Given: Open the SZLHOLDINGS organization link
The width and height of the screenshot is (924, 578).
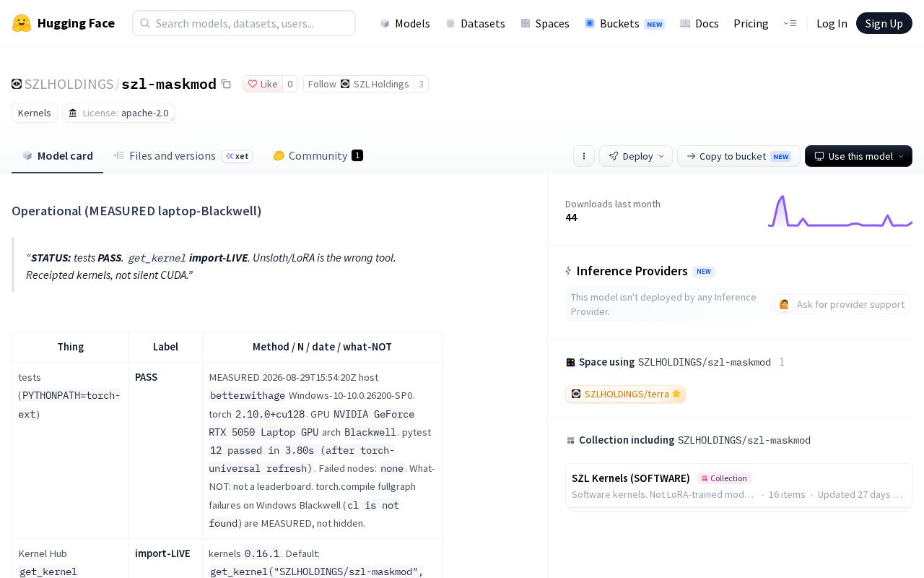Looking at the screenshot, I should click(69, 84).
